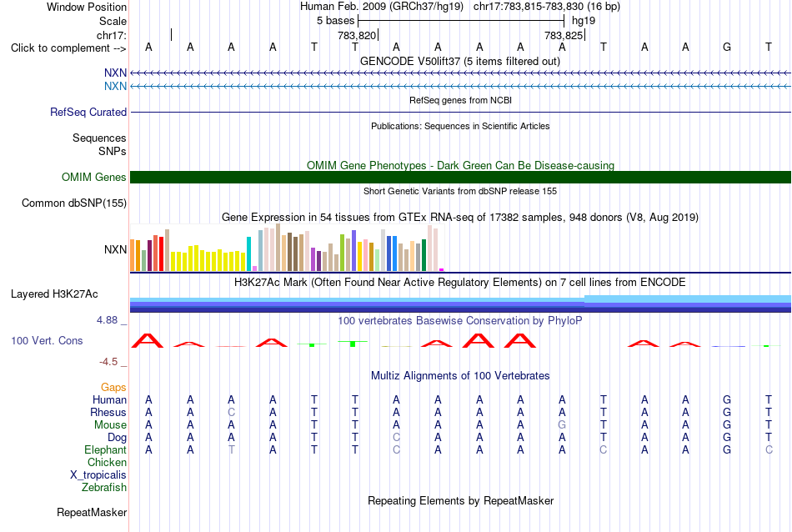The height and width of the screenshot is (532, 792).
Task: Click the 783,825 position marker
Action: point(564,35)
